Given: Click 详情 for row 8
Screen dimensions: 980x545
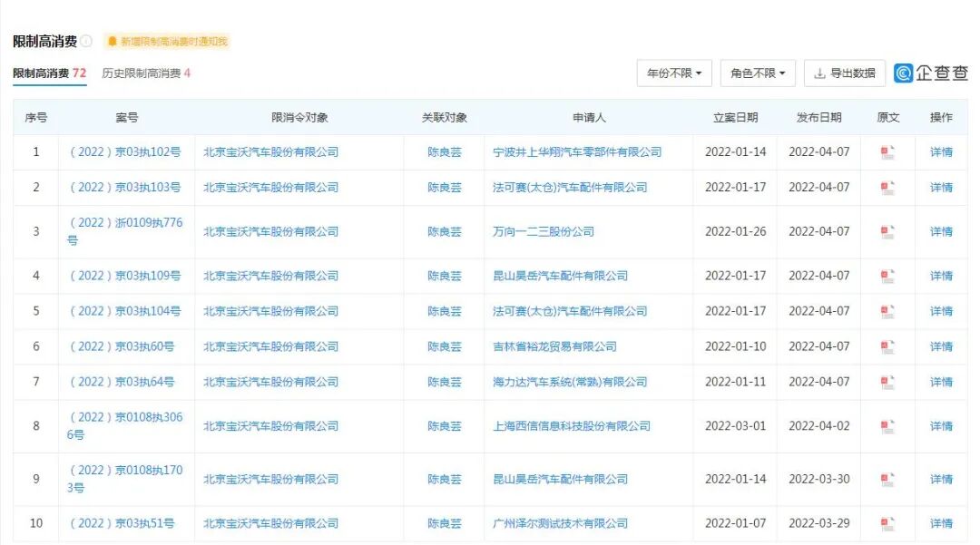Looking at the screenshot, I should coord(941,426).
